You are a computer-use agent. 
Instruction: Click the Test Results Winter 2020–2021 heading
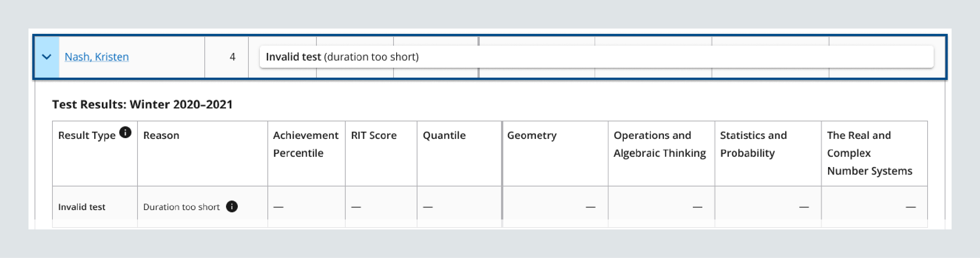(x=142, y=104)
